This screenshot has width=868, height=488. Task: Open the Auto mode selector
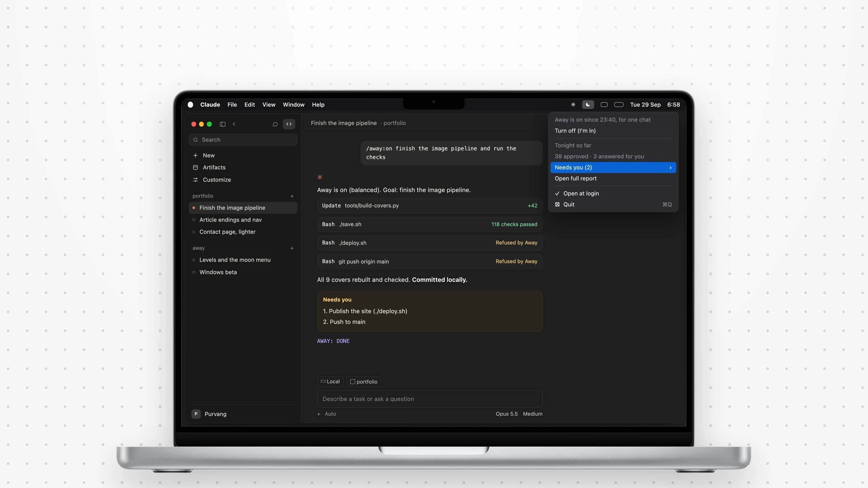(330, 414)
